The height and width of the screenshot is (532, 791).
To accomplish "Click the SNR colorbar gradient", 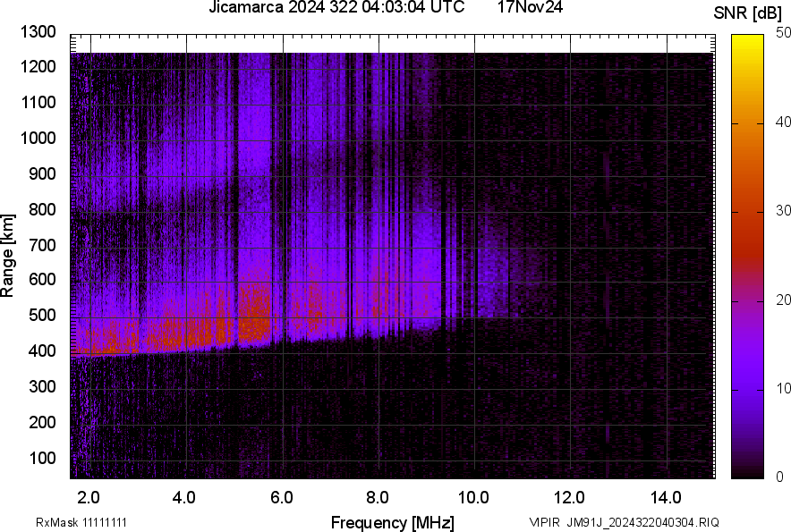I will coord(747,257).
